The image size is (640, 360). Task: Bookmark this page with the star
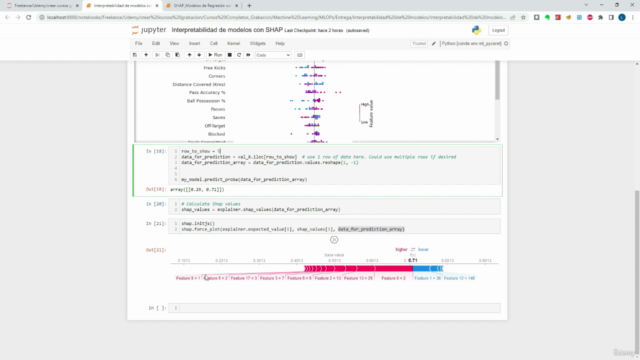point(523,18)
